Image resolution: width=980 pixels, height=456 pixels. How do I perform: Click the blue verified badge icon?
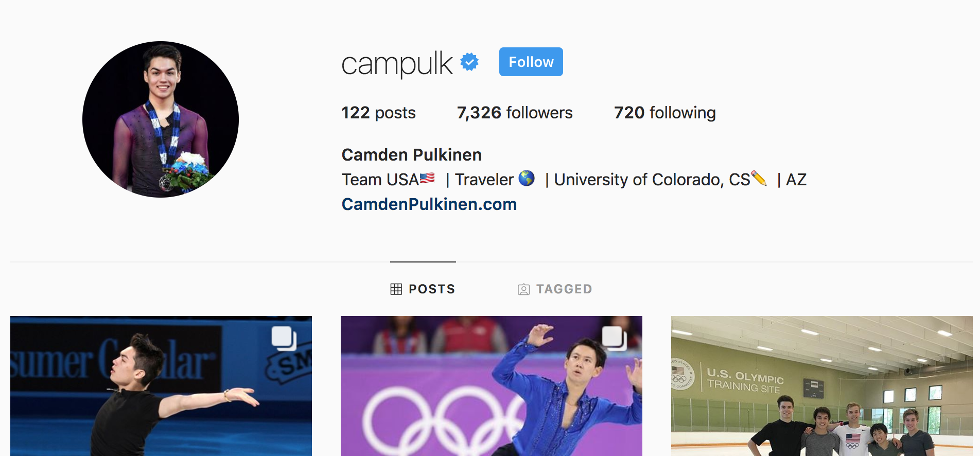coord(469,62)
